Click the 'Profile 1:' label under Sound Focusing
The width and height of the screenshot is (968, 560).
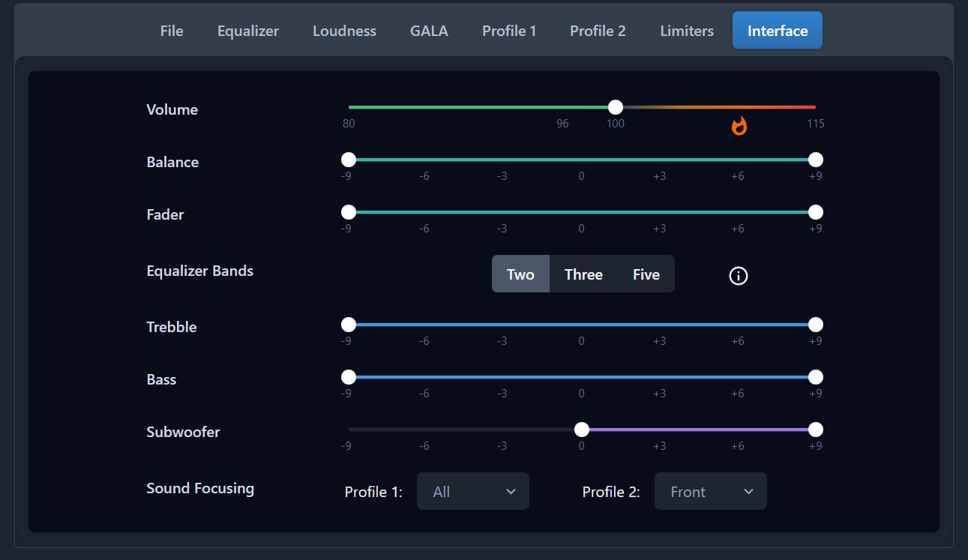373,492
